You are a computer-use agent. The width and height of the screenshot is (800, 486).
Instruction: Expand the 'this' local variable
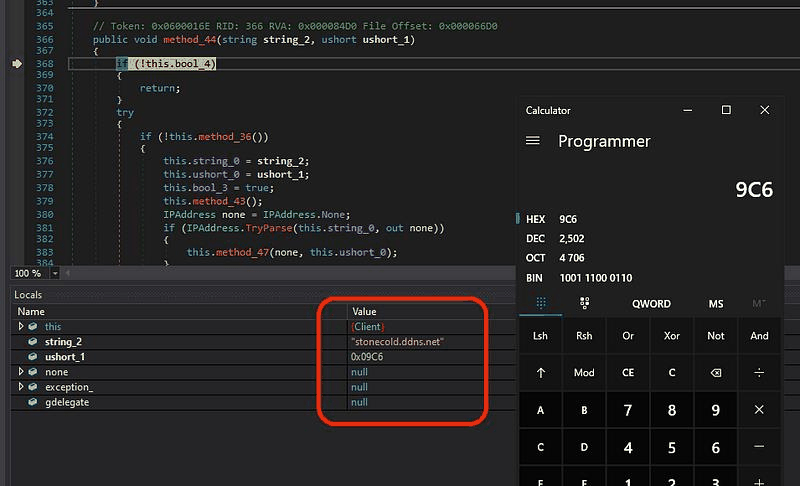(21, 326)
